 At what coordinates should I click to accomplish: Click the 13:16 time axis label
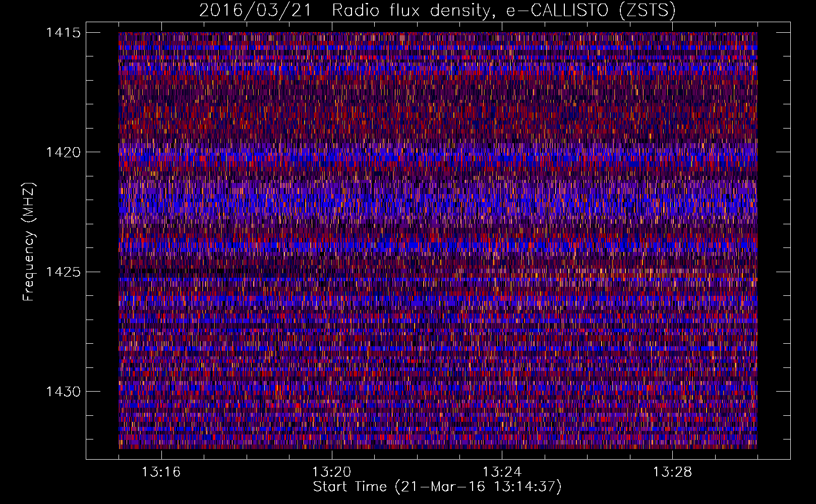[161, 472]
